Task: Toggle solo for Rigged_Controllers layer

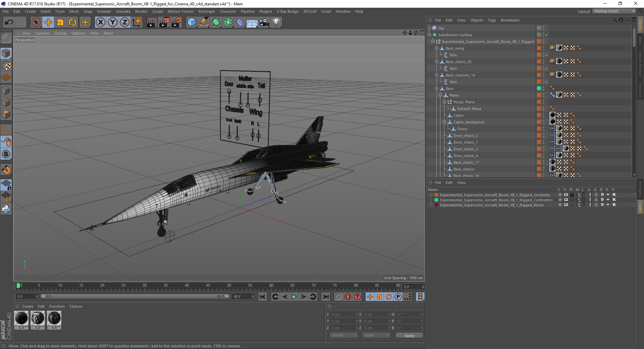Action: 560,200
